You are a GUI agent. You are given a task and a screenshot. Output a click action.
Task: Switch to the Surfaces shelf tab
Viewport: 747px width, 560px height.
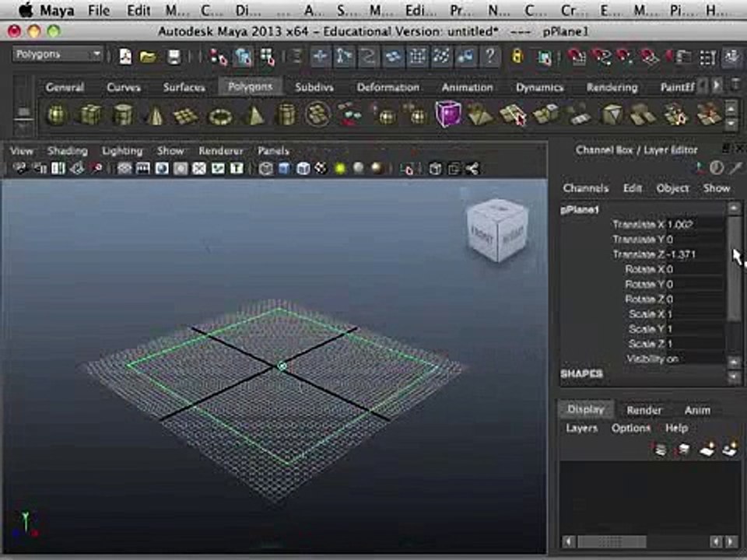(184, 87)
